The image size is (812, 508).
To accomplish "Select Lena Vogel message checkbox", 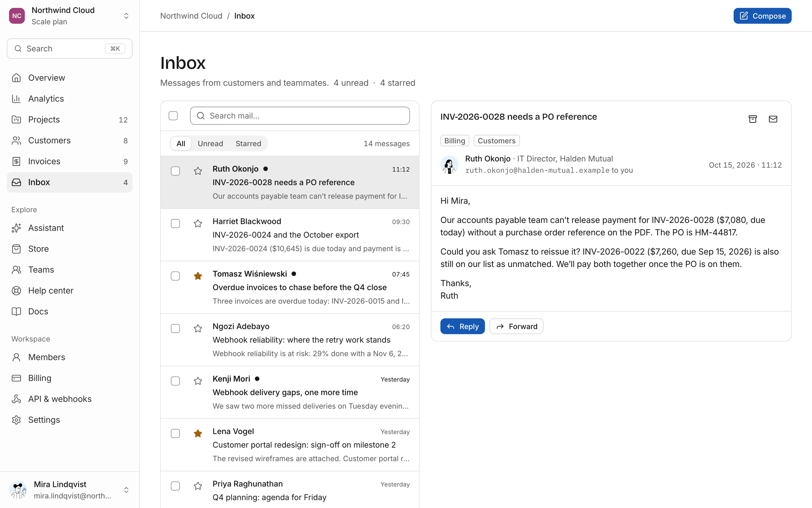I will pyautogui.click(x=175, y=433).
